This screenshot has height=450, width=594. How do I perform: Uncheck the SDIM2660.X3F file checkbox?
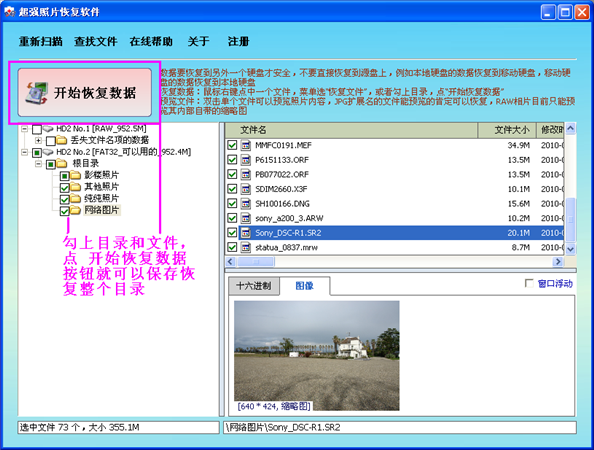(232, 189)
